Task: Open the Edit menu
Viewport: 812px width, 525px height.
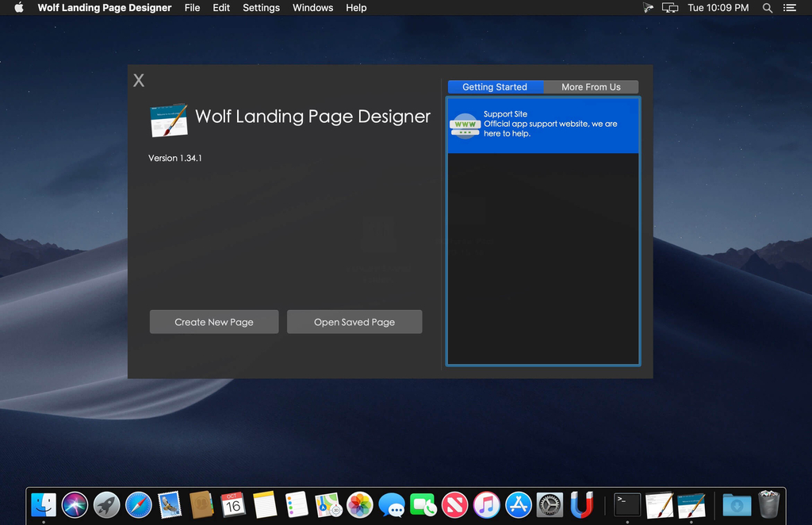Action: 221,8
